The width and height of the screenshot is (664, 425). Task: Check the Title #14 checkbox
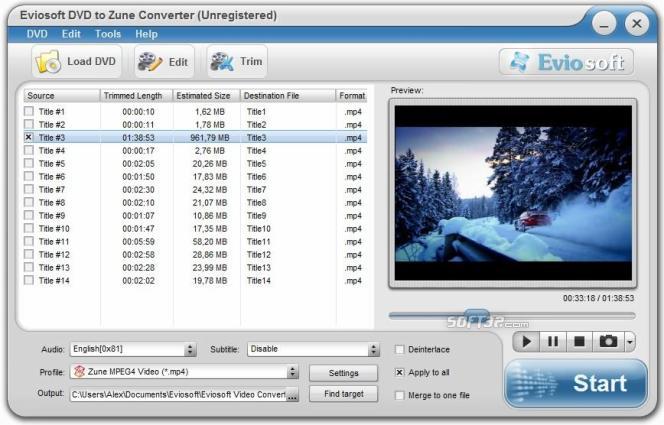click(x=29, y=280)
